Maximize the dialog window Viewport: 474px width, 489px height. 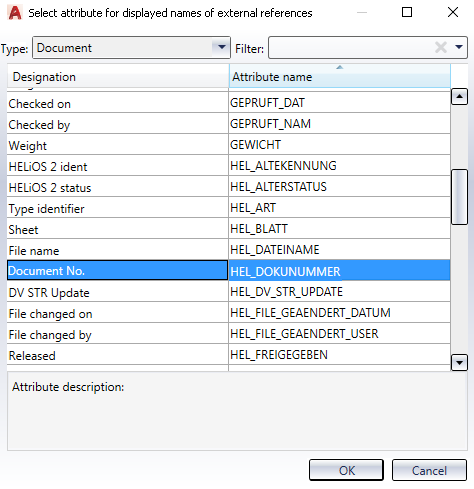click(407, 12)
